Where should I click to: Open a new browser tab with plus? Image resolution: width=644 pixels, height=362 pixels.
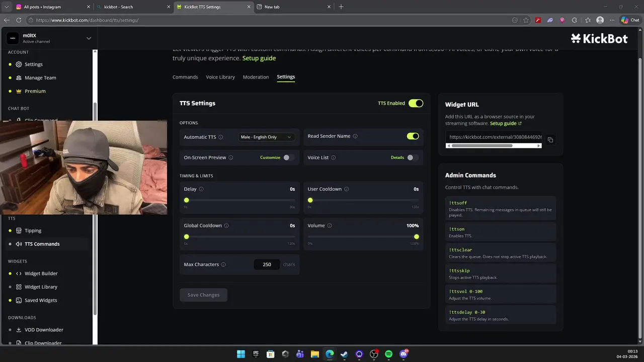pyautogui.click(x=341, y=7)
